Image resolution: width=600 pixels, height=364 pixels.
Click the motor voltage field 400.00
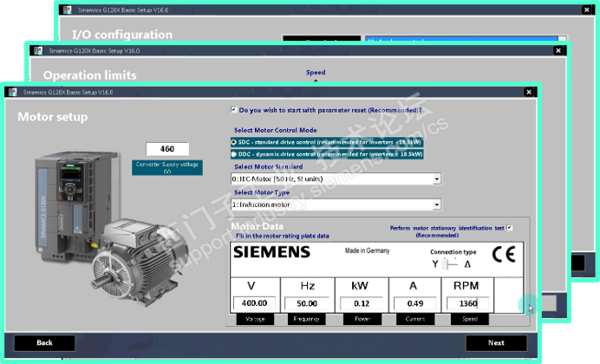pos(254,303)
